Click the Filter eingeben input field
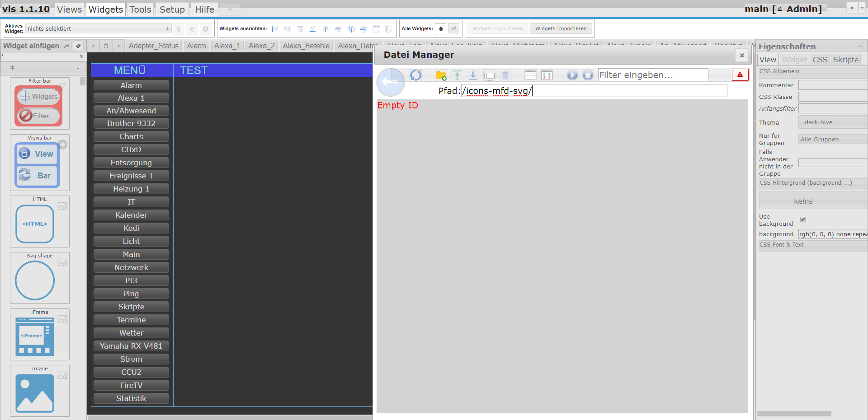 [x=653, y=75]
